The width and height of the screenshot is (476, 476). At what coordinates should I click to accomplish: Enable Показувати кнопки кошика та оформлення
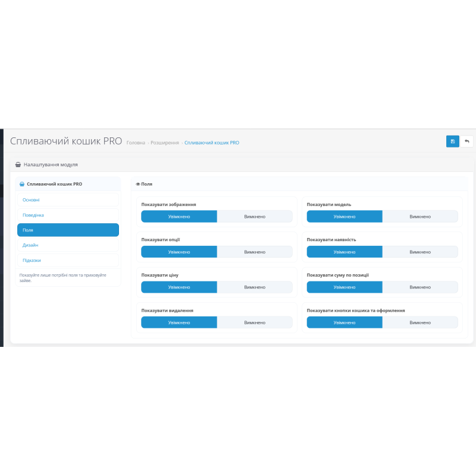[x=345, y=322]
